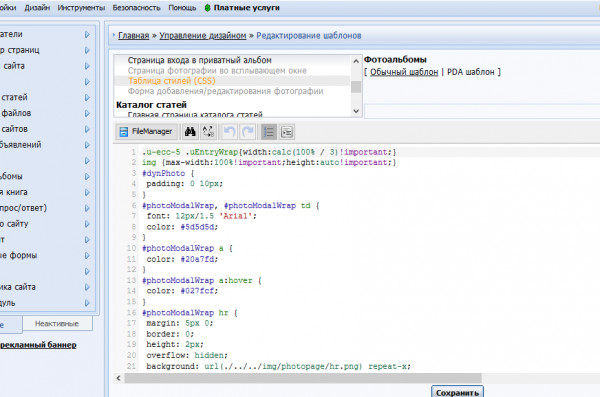Expand the 'я книга' sidebar arrow
Screen dimensions: 600x397
(87, 192)
